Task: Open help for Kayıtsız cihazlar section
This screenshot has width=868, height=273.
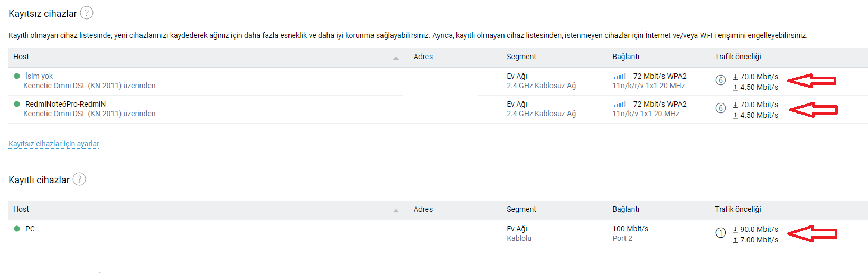Action: [x=87, y=13]
